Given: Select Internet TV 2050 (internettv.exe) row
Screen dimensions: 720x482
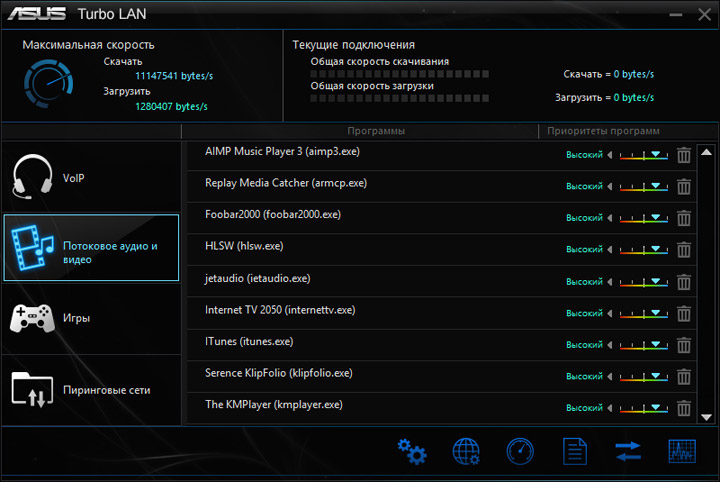Looking at the screenshot, I should (x=442, y=313).
